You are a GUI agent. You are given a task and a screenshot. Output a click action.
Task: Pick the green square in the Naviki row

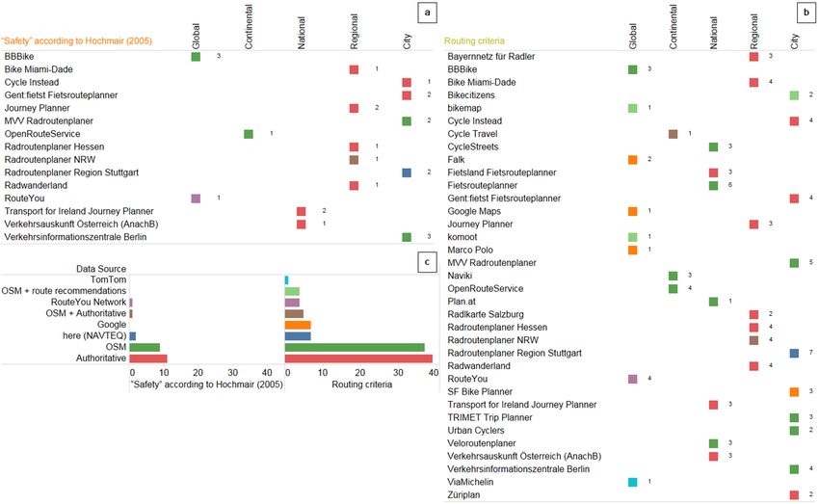(674, 276)
